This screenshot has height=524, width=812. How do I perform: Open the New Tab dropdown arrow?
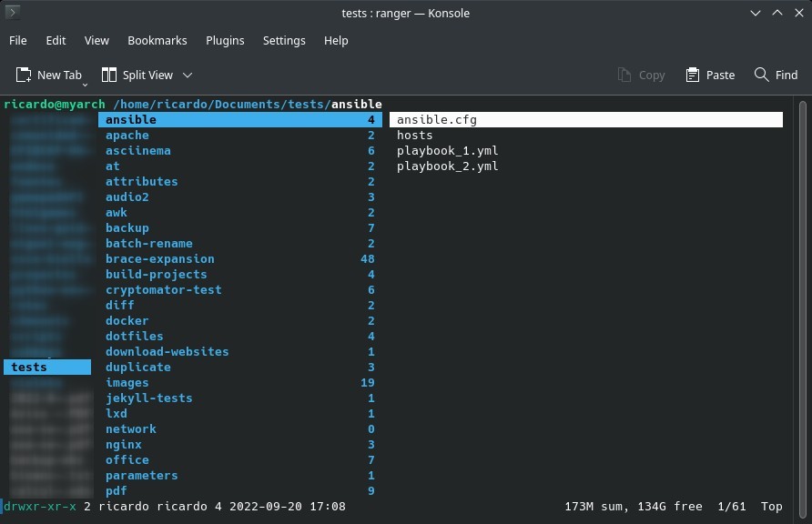85,85
